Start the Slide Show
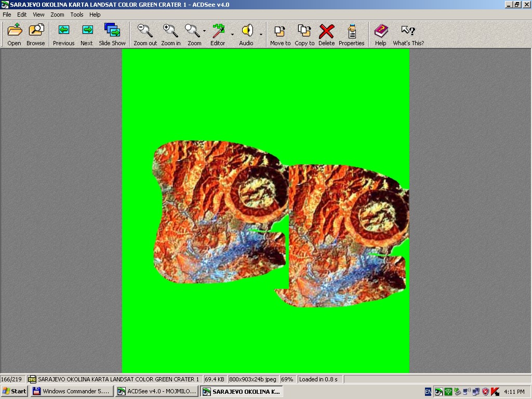Viewport: 532px width, 399px height. pyautogui.click(x=112, y=35)
